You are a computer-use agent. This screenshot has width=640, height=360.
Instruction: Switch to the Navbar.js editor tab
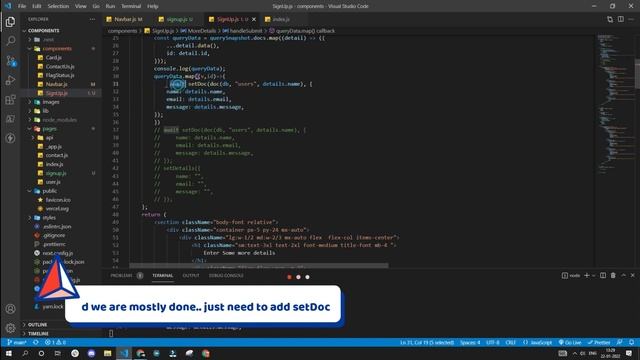point(127,19)
